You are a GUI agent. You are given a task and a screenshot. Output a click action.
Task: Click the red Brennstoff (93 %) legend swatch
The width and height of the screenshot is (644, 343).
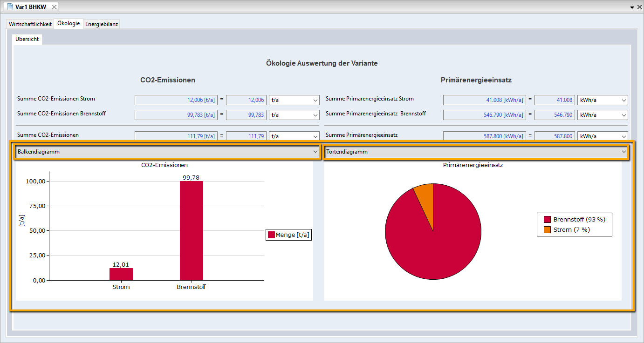click(x=547, y=220)
